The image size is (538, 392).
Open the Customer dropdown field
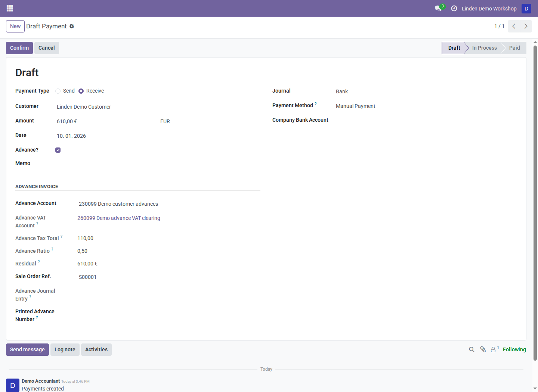coord(158,107)
